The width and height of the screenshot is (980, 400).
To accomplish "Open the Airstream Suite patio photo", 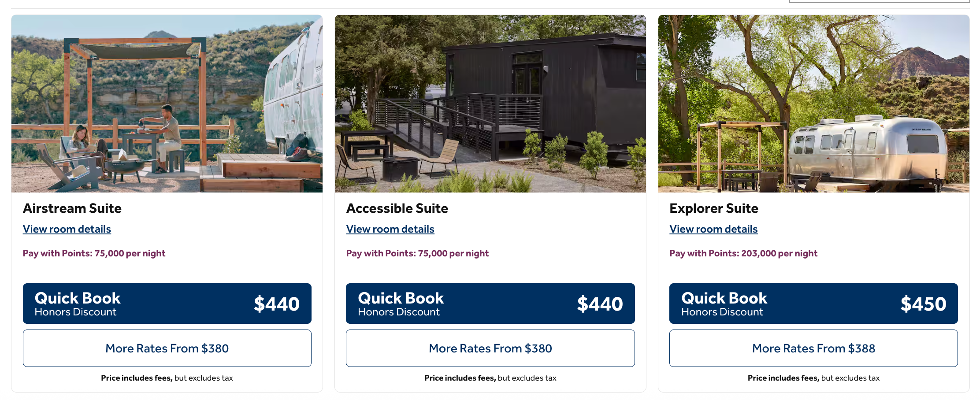I will pos(167,104).
